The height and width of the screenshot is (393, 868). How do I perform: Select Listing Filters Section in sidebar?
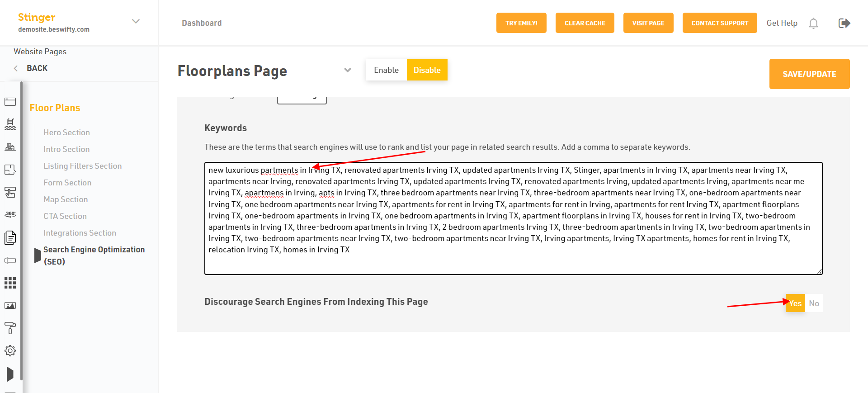click(83, 166)
